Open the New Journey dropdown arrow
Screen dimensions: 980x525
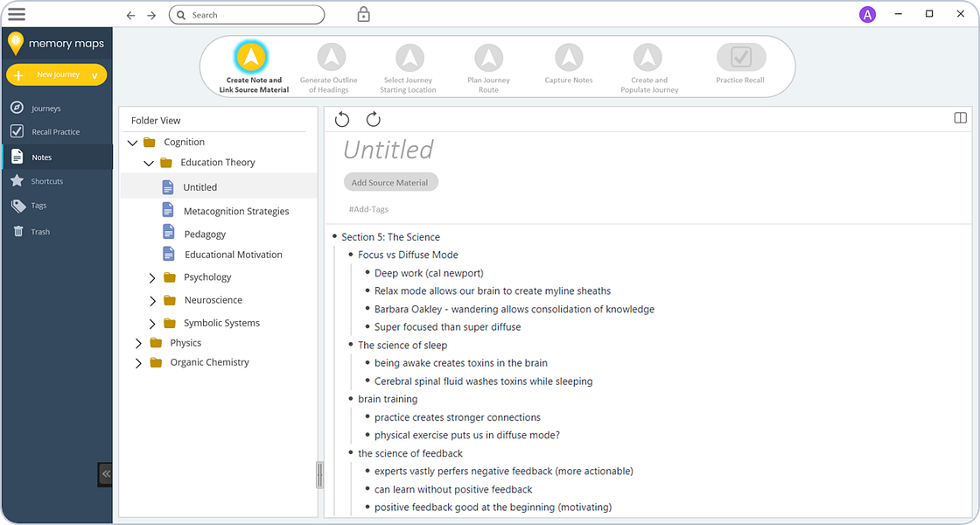(95, 75)
